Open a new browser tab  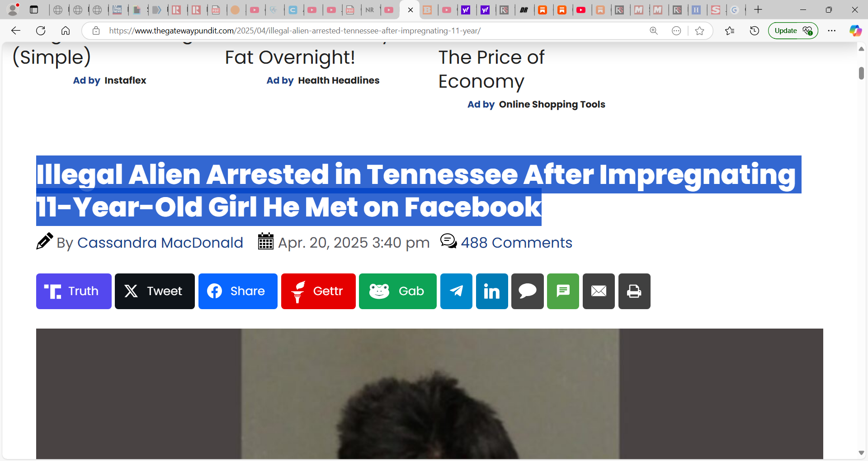tap(758, 9)
